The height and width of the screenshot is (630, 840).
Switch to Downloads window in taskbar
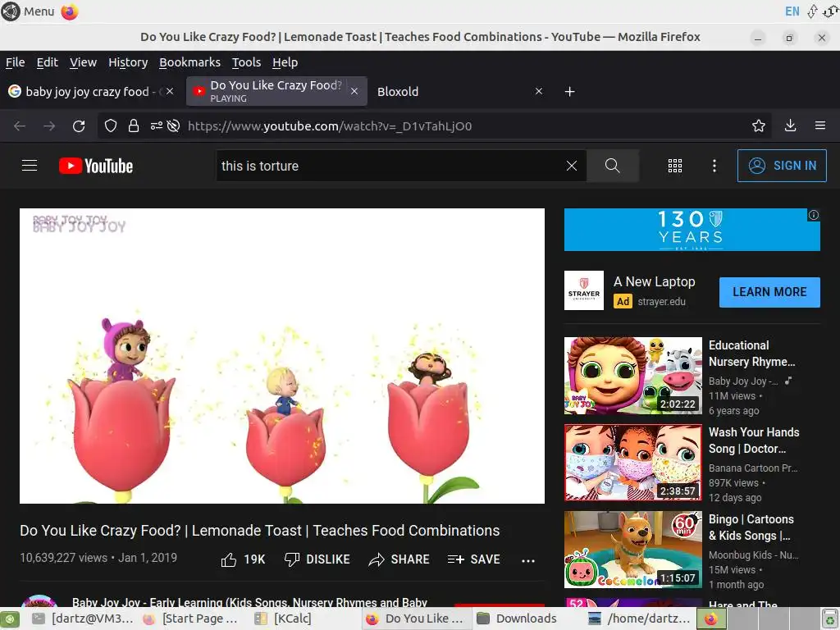pyautogui.click(x=518, y=619)
